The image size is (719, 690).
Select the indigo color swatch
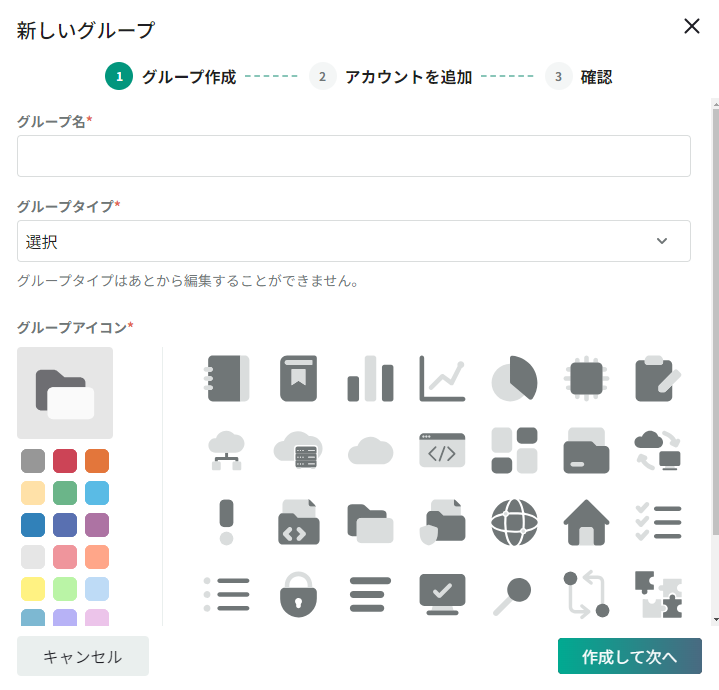[x=65, y=525]
